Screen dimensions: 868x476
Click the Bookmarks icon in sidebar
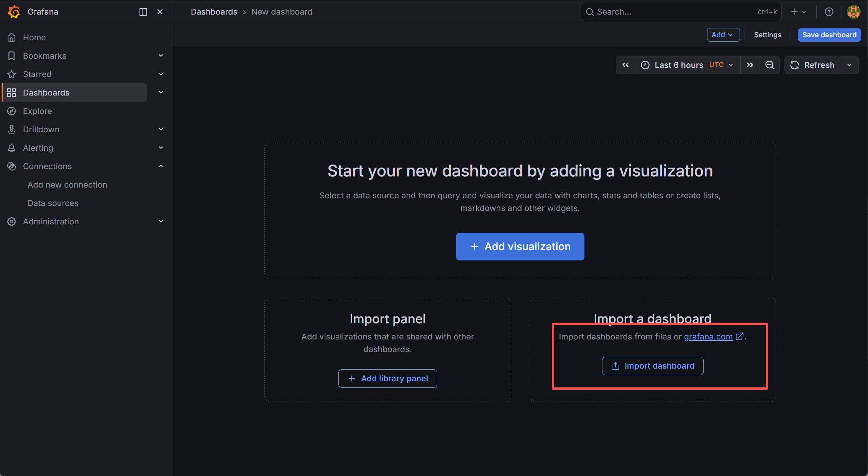pyautogui.click(x=11, y=56)
